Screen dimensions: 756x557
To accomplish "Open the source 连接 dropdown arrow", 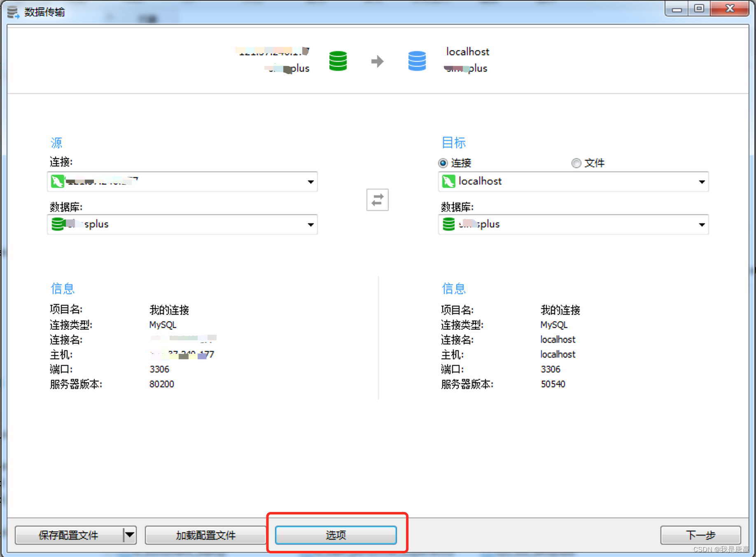I will point(310,182).
